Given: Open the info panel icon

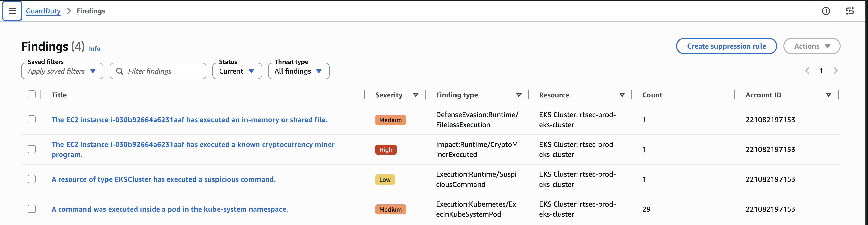Looking at the screenshot, I should click(826, 11).
